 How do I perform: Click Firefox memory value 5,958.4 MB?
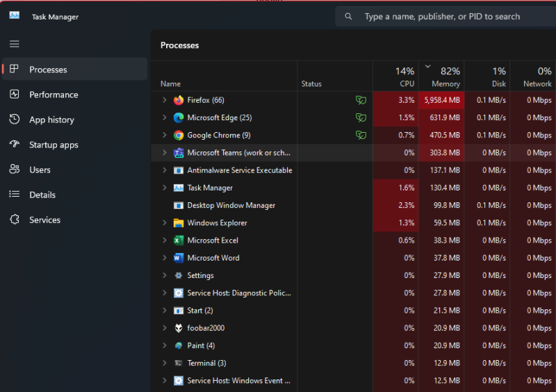click(442, 100)
